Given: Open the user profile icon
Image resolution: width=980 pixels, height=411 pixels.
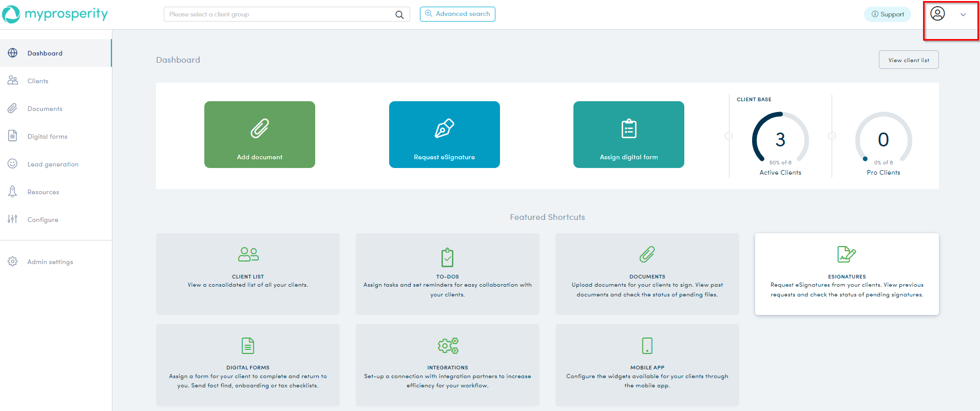Looking at the screenshot, I should [x=937, y=14].
